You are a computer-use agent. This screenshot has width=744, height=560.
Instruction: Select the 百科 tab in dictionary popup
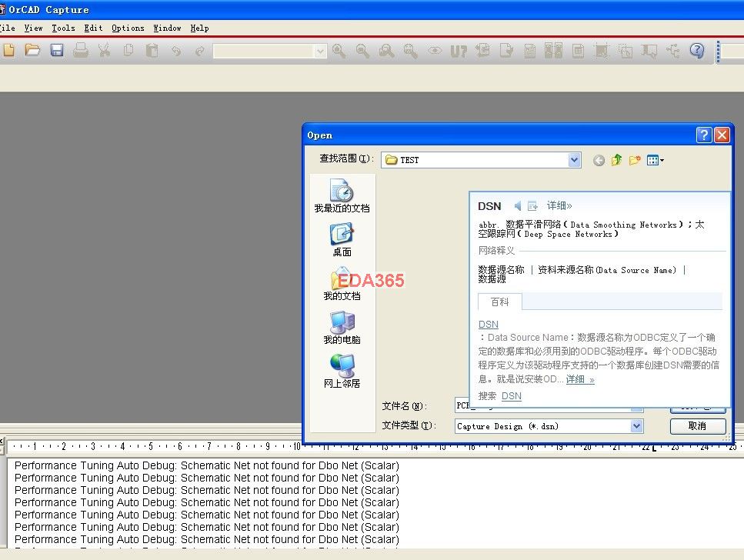499,302
